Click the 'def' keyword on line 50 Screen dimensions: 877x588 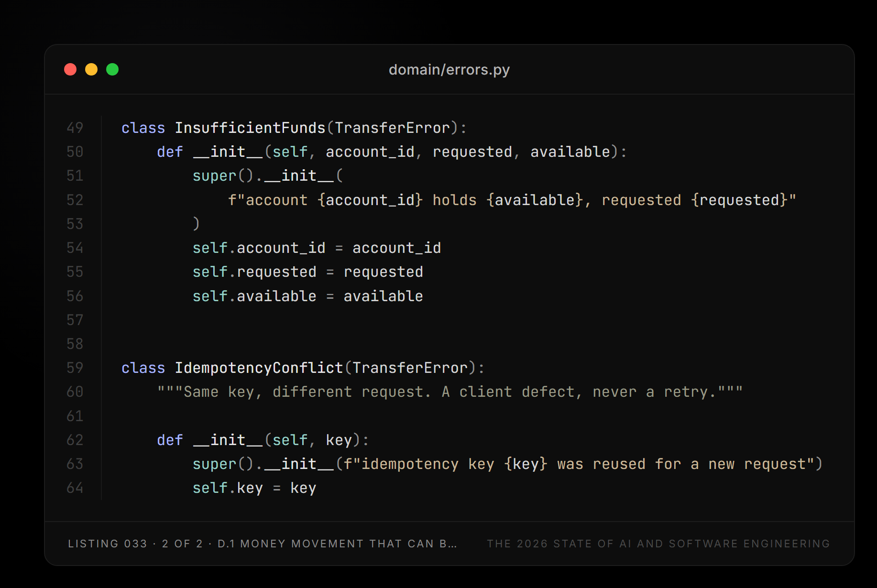tap(170, 152)
